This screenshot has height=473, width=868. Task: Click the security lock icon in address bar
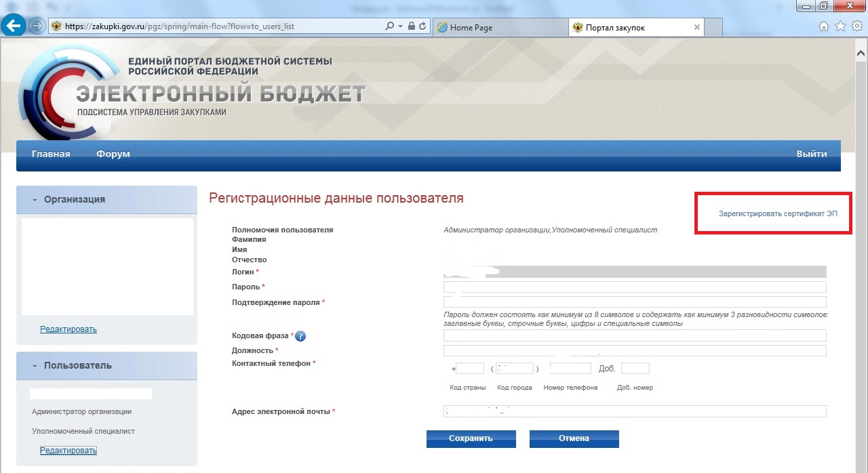[412, 27]
